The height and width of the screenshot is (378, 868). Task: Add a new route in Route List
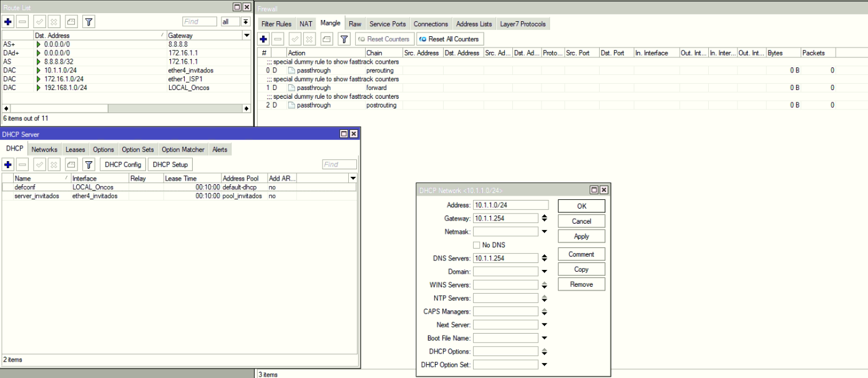(x=7, y=21)
